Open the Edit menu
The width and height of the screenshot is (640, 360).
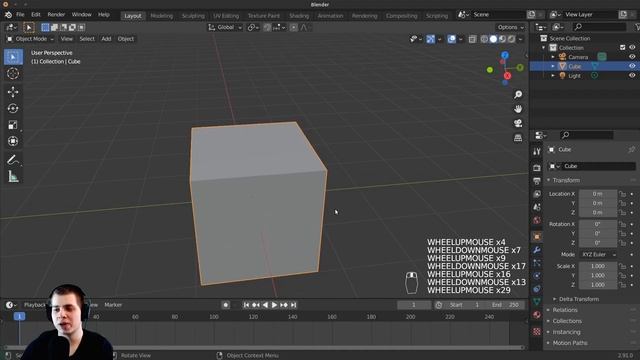pyautogui.click(x=36, y=15)
